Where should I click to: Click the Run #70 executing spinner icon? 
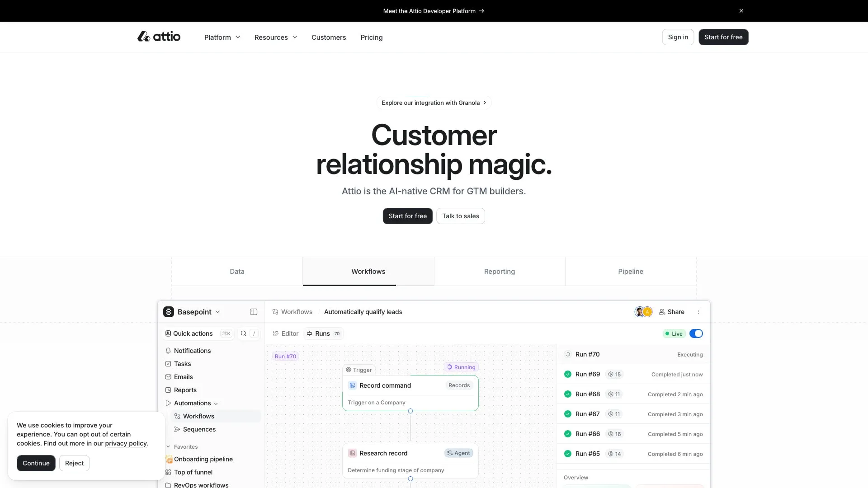pyautogui.click(x=568, y=354)
